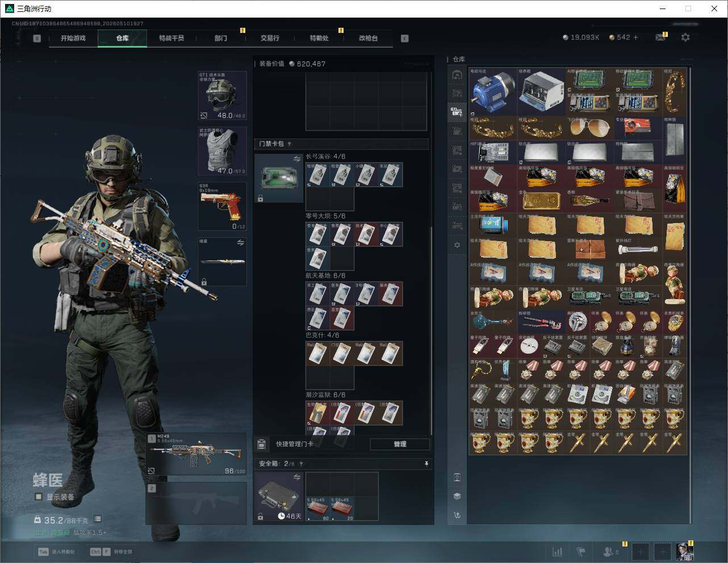Select the 仓库 tab
The height and width of the screenshot is (563, 728).
click(122, 38)
